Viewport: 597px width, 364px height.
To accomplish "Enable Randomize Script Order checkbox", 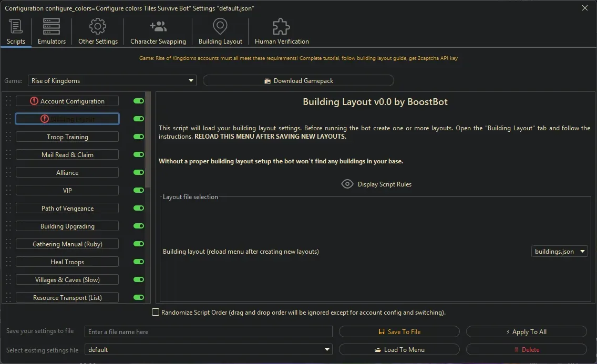I will pos(156,312).
